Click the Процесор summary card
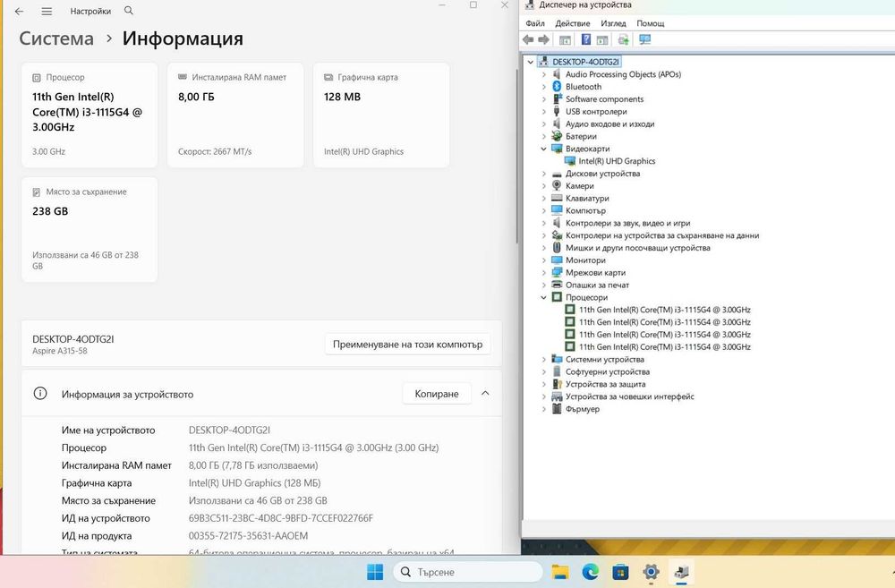The image size is (895, 588). pos(89,115)
